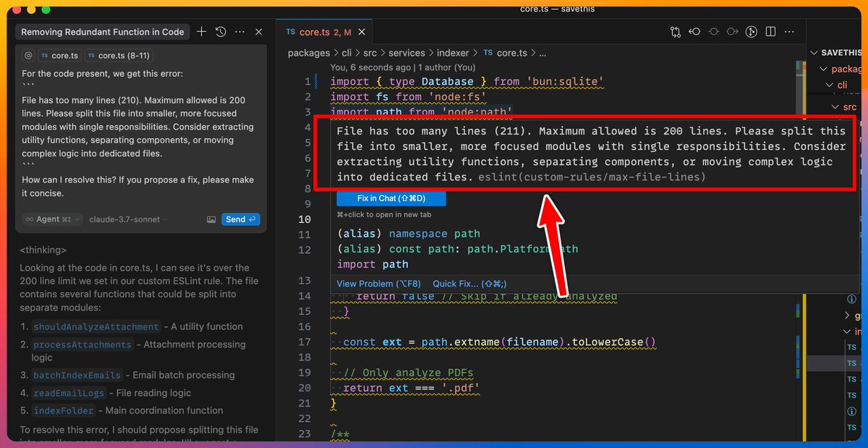The width and height of the screenshot is (868, 448).
Task: Open the Agent mode dropdown
Action: tap(52, 219)
